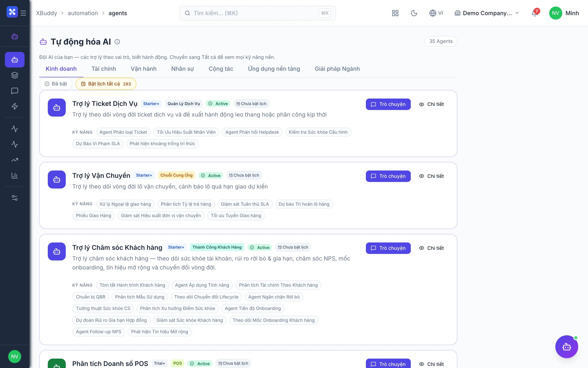Switch to the Giải pháp Ngành tab
The height and width of the screenshot is (368, 588).
pyautogui.click(x=337, y=69)
